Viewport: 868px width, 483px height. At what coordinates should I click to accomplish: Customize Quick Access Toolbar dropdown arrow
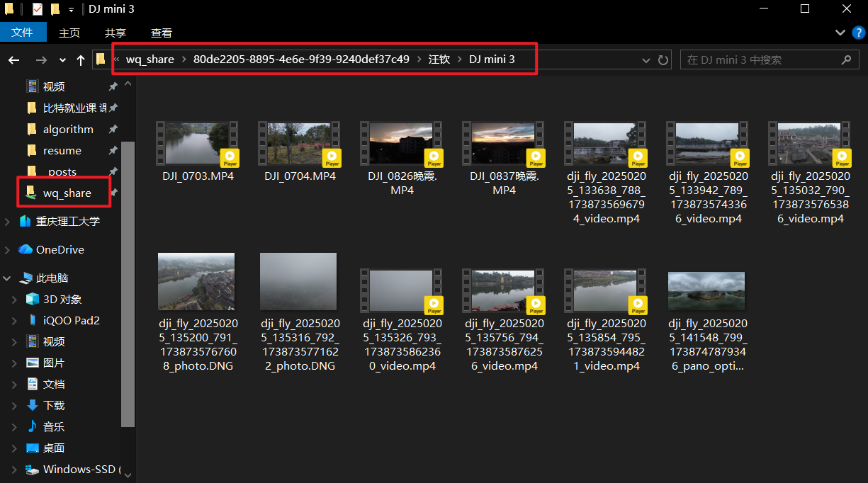(x=72, y=10)
